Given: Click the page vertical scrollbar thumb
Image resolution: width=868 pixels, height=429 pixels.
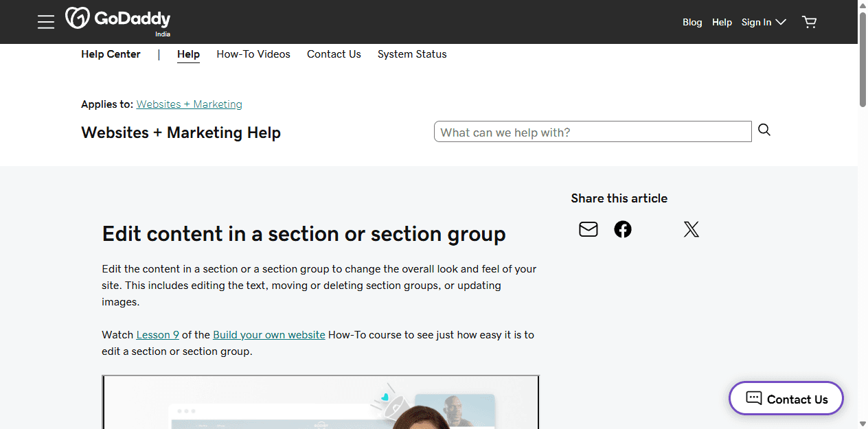Looking at the screenshot, I should pyautogui.click(x=863, y=59).
